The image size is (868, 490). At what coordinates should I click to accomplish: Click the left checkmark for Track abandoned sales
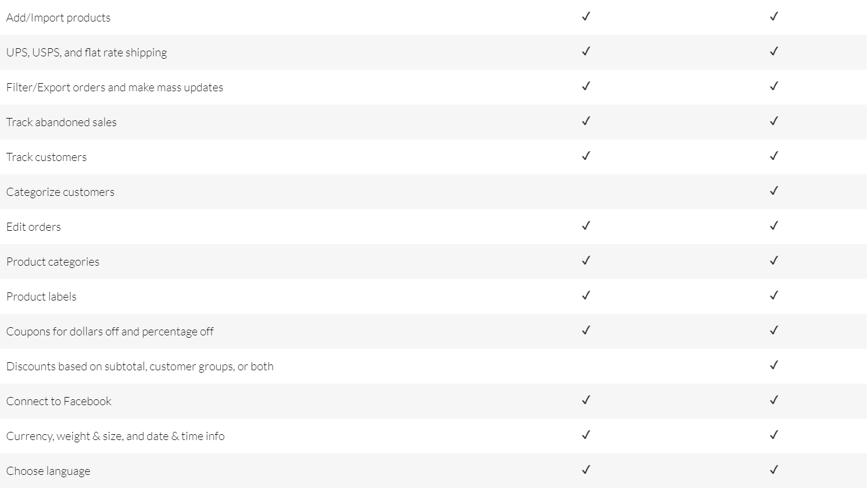tap(586, 121)
